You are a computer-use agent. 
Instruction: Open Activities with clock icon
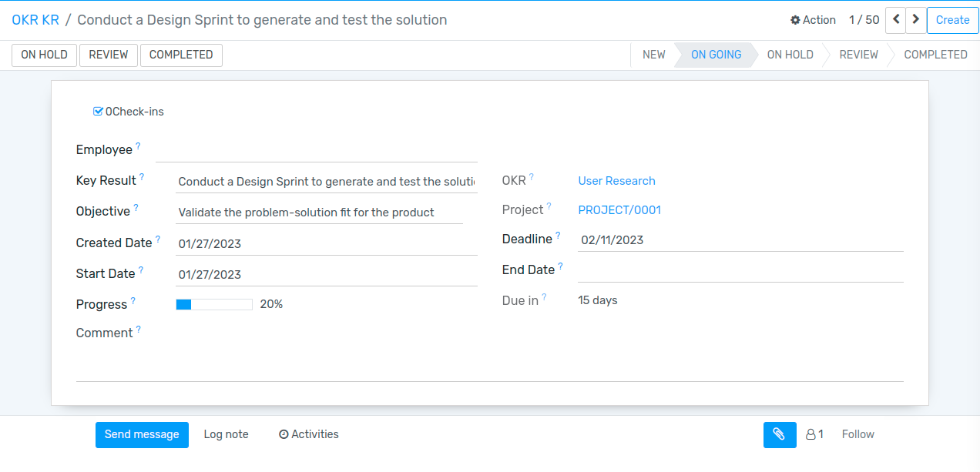(x=308, y=434)
